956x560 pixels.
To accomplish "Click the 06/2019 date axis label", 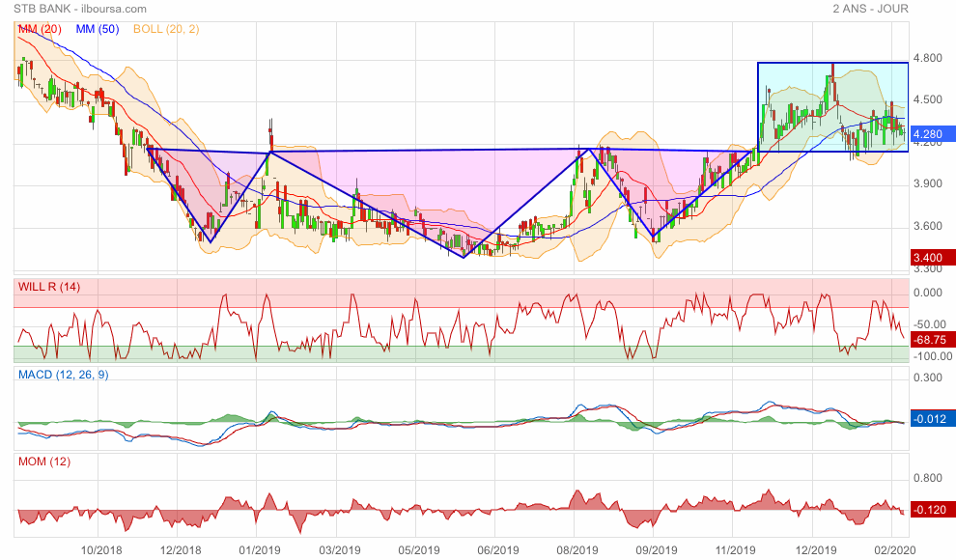I will (498, 550).
